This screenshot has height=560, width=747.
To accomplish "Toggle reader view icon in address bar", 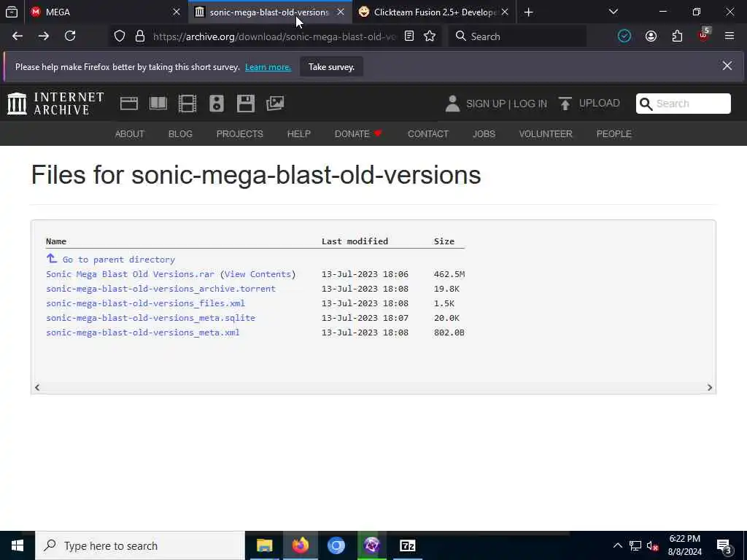I will (409, 36).
